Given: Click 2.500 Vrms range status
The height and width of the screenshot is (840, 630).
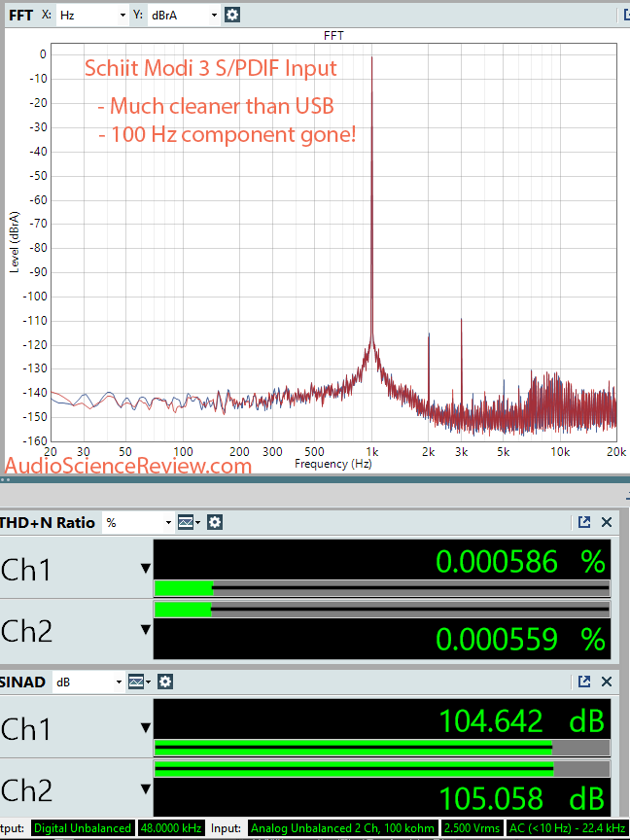Looking at the screenshot, I should [x=472, y=828].
